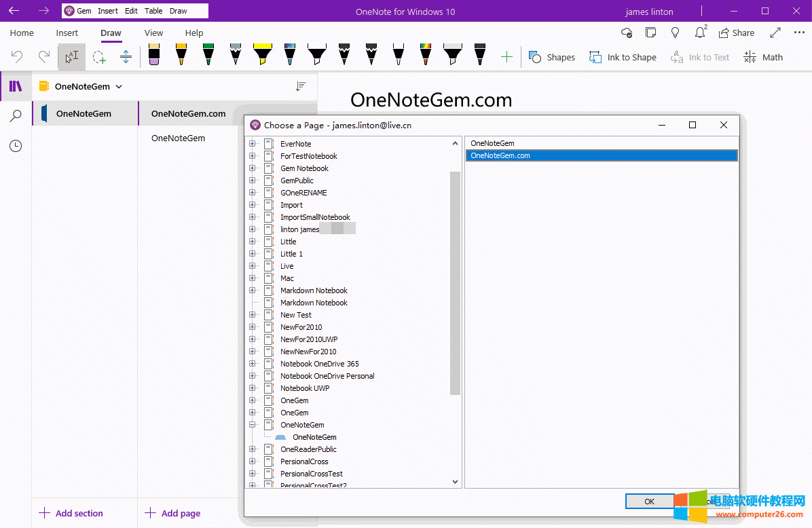Collapse the OneNoteGem notebook in tree
812x528 pixels.
(x=253, y=425)
